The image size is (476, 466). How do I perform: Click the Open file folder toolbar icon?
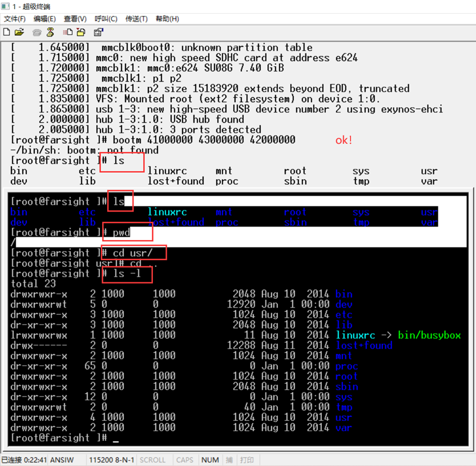tap(19, 32)
